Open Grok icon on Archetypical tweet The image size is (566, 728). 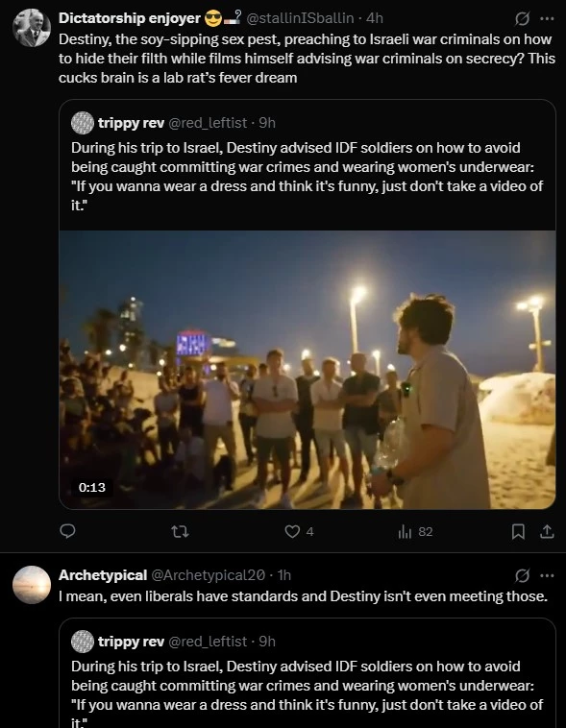522,575
